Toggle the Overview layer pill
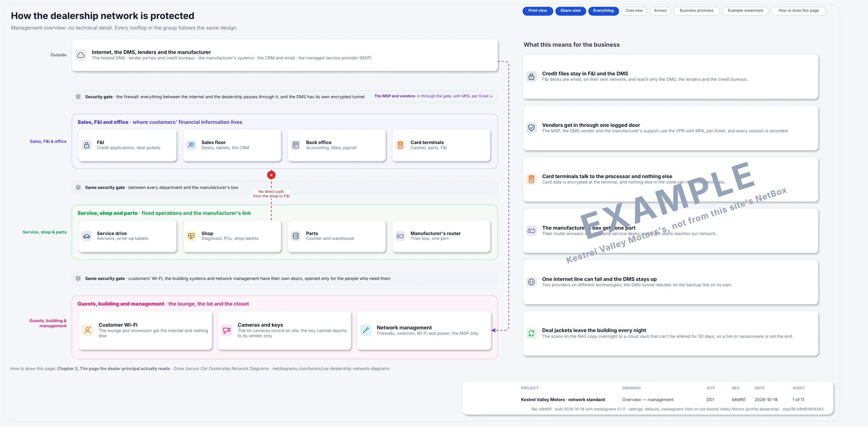 [x=634, y=11]
